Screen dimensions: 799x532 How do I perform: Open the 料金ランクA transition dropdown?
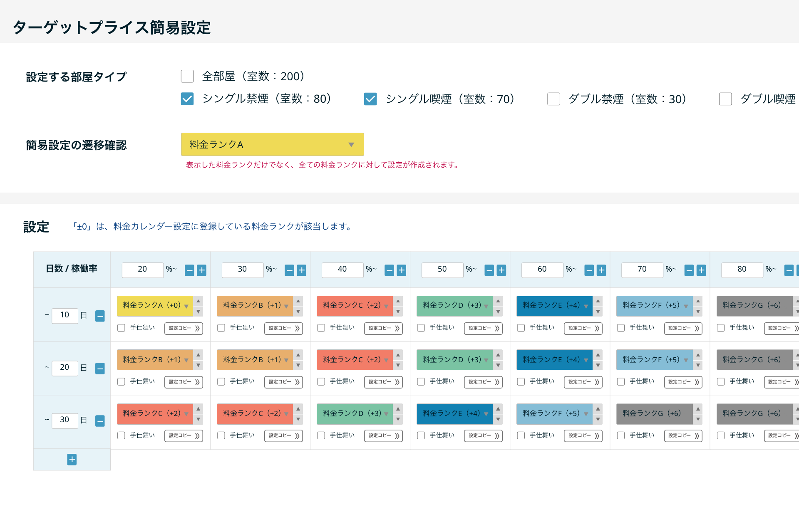click(x=272, y=144)
